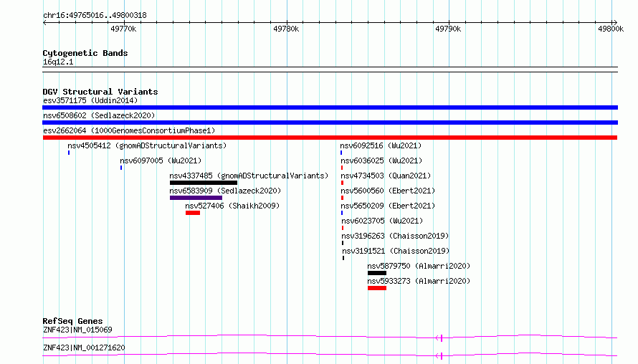Open the nsv6508602 (Sedlazeck2020) label
The height and width of the screenshot is (364, 638).
tap(99, 115)
